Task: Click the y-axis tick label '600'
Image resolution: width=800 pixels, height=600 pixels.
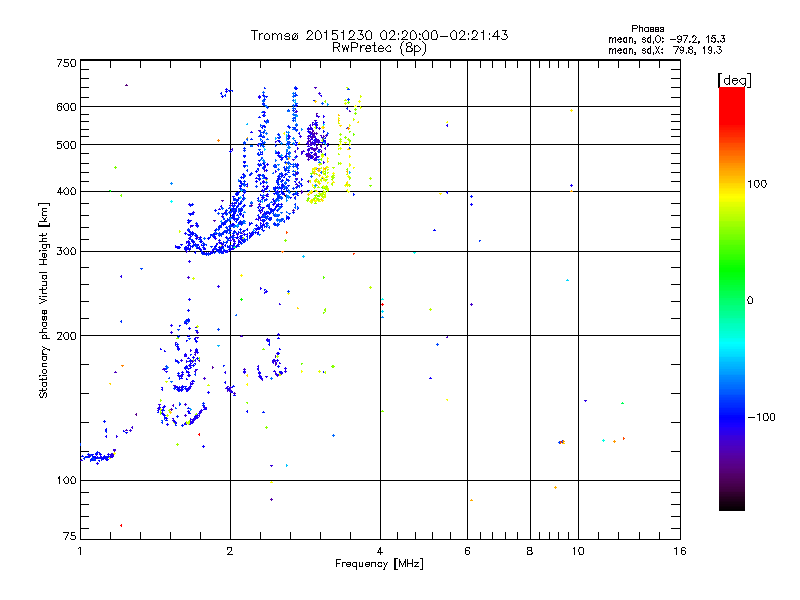Action: (x=66, y=107)
